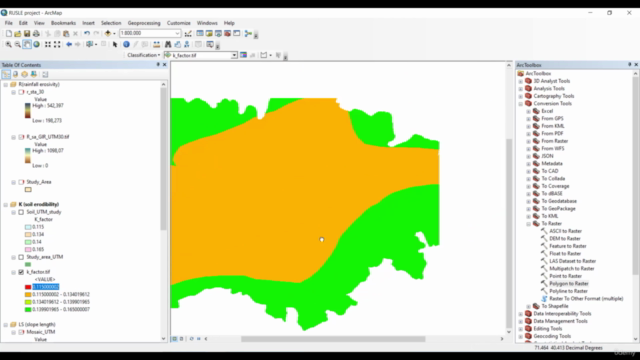Click the Add Data button
Screen dimensions: 640x360
tap(108, 33)
